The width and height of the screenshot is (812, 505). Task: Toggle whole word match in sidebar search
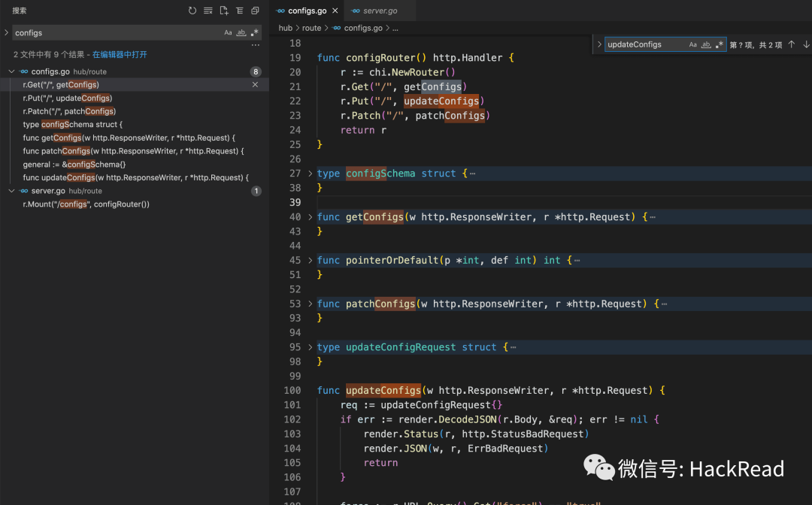click(241, 33)
